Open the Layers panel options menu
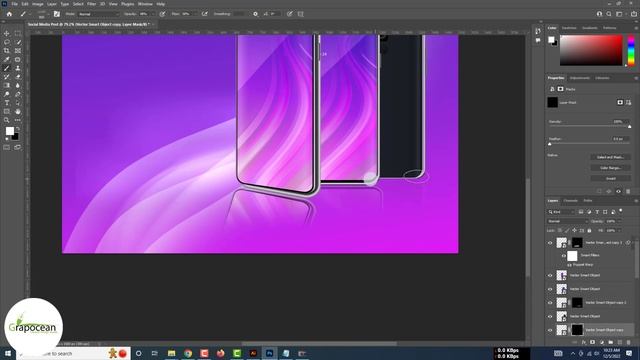The height and width of the screenshot is (360, 640). [636, 201]
